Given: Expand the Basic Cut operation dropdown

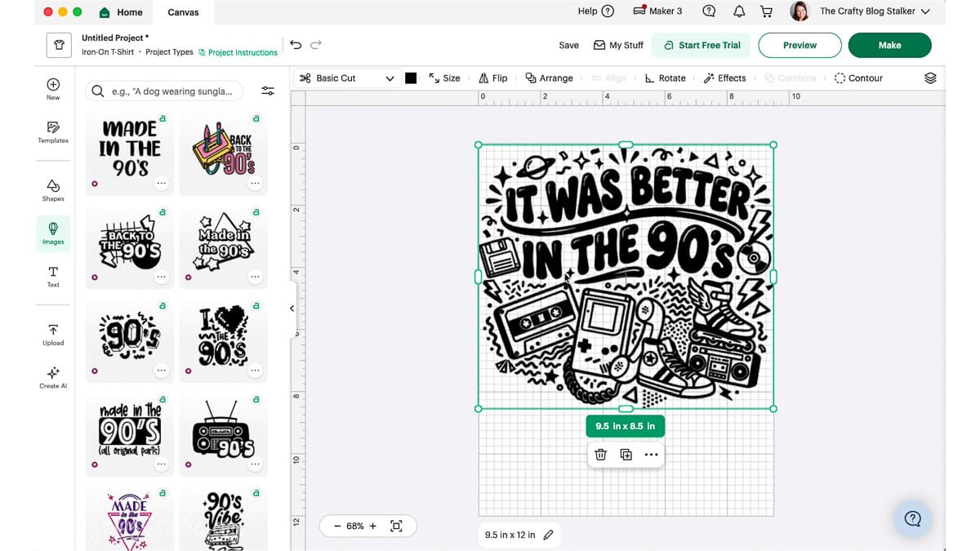Looking at the screenshot, I should click(346, 78).
